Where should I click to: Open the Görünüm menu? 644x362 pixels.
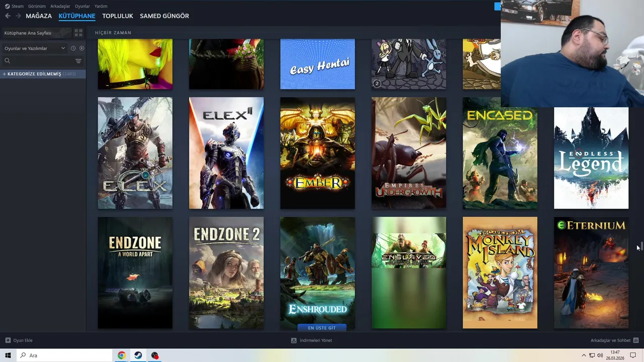click(37, 6)
